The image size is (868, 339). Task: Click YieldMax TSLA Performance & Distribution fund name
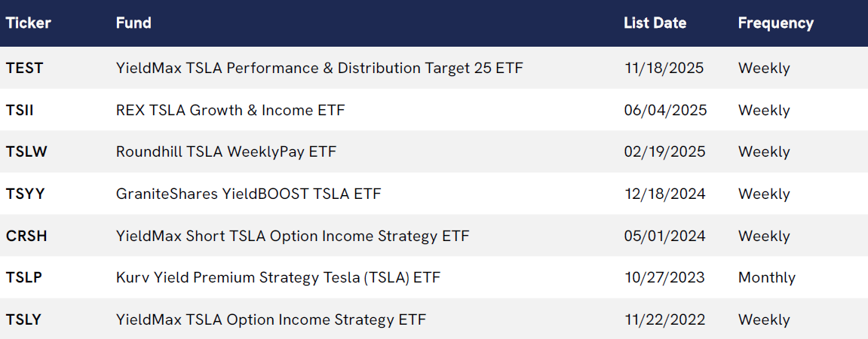(x=319, y=68)
